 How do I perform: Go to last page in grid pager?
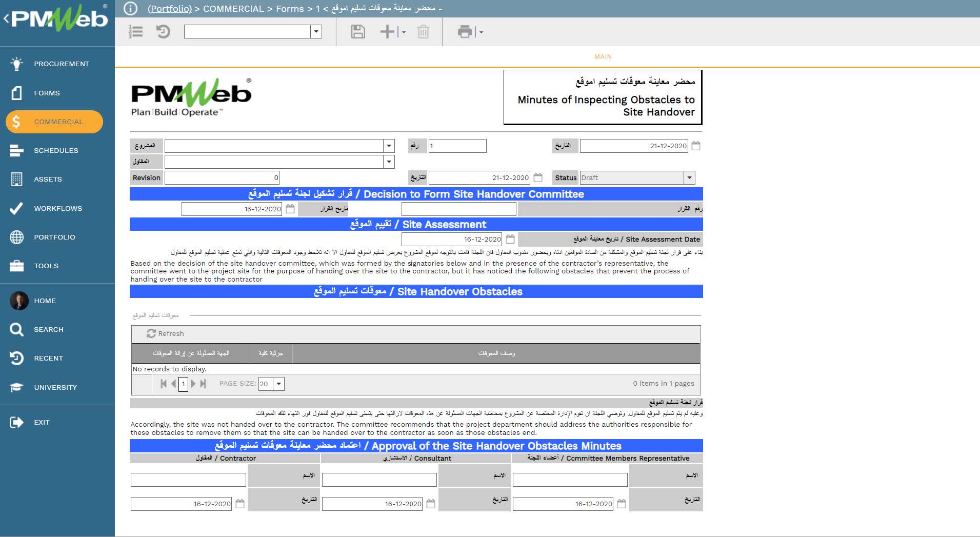point(203,384)
